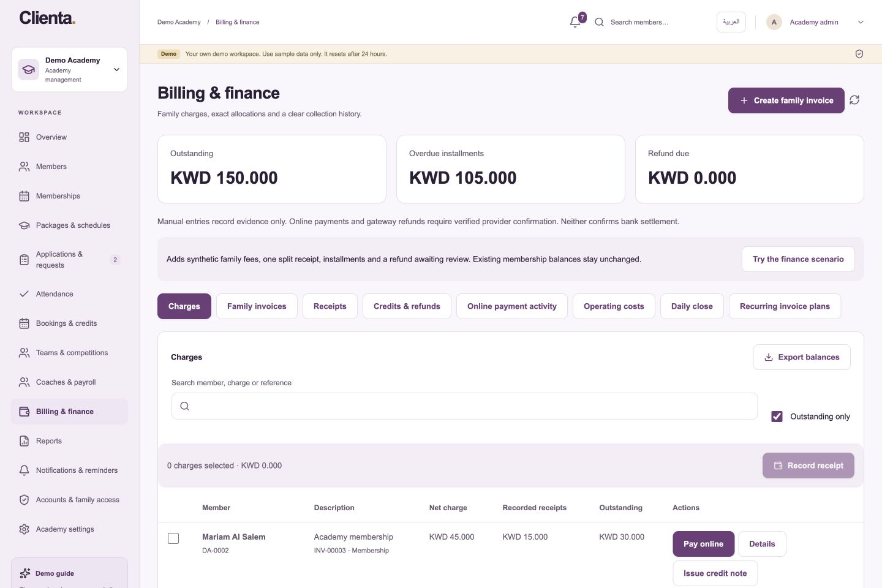Open the Recurring invoice plans tab

(x=785, y=306)
